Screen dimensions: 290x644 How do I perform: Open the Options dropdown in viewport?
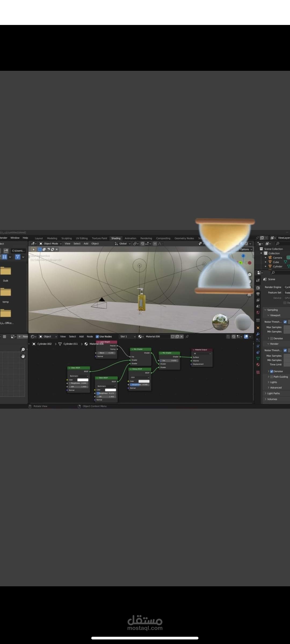[x=246, y=249]
